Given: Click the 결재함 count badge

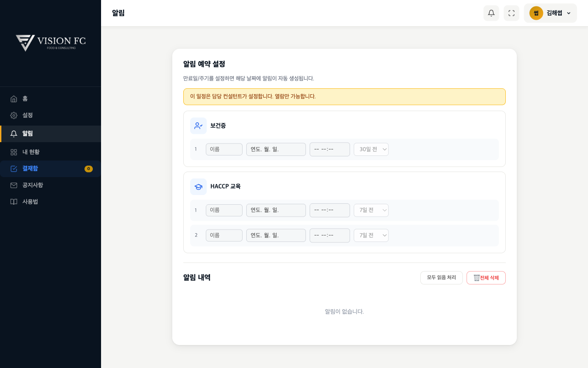Looking at the screenshot, I should pyautogui.click(x=89, y=169).
